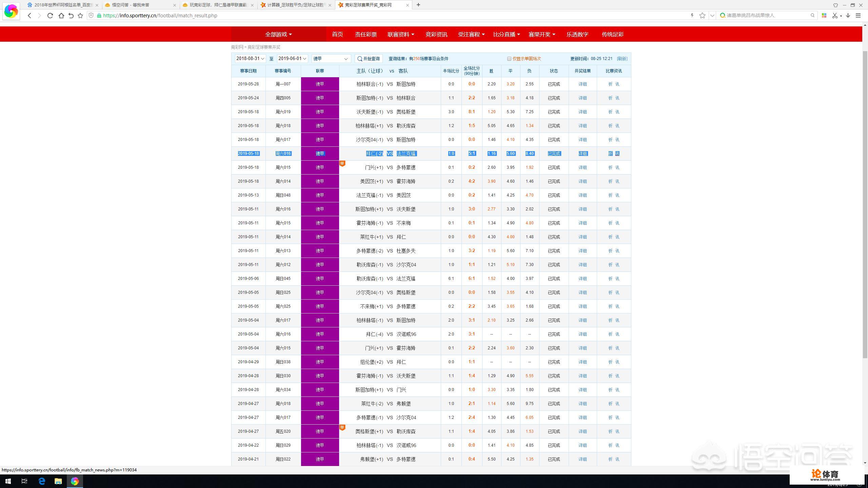
Task: Expand the 赛果开奖 dropdown menu
Action: pyautogui.click(x=542, y=34)
